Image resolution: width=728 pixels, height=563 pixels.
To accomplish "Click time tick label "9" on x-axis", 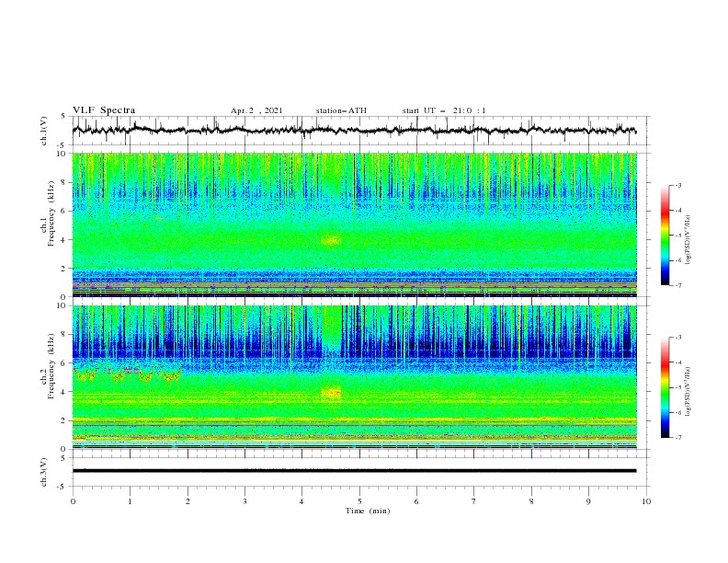I will click(588, 501).
